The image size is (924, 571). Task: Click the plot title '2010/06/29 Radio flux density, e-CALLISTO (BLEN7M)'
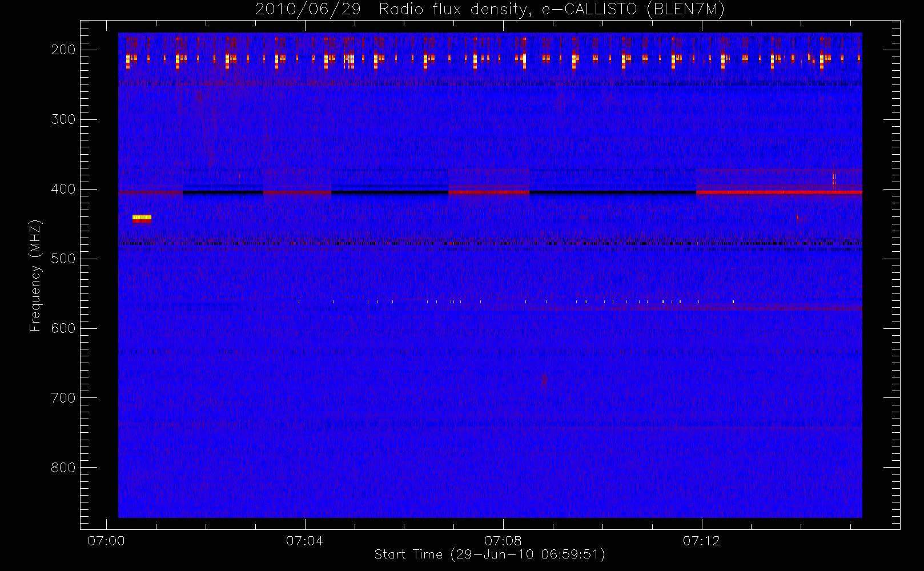point(490,10)
